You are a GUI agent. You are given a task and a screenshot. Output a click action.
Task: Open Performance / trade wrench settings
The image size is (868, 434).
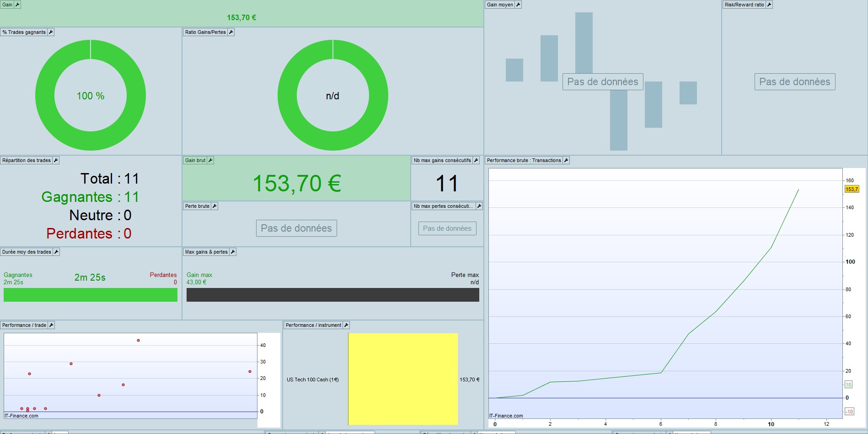(51, 325)
